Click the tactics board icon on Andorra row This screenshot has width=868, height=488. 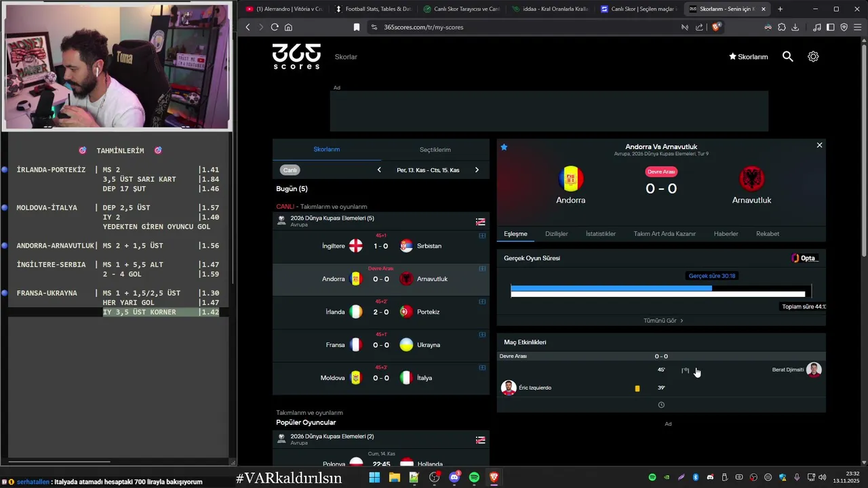coord(482,268)
